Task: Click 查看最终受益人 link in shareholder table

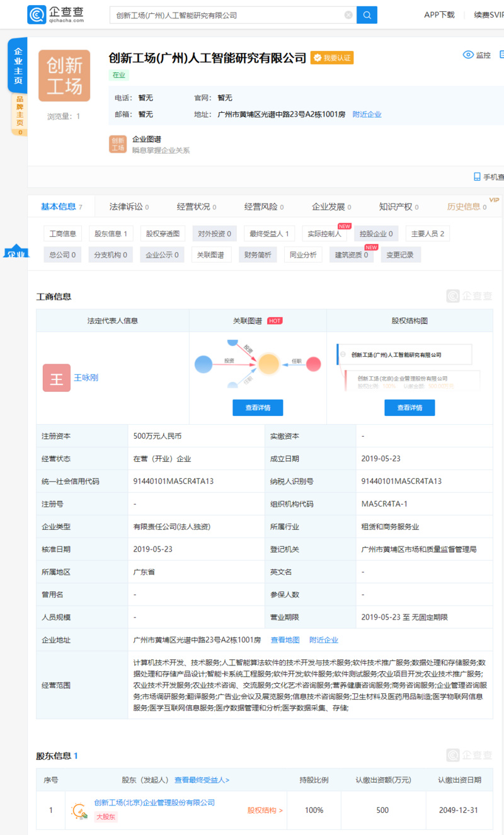Action: [202, 780]
